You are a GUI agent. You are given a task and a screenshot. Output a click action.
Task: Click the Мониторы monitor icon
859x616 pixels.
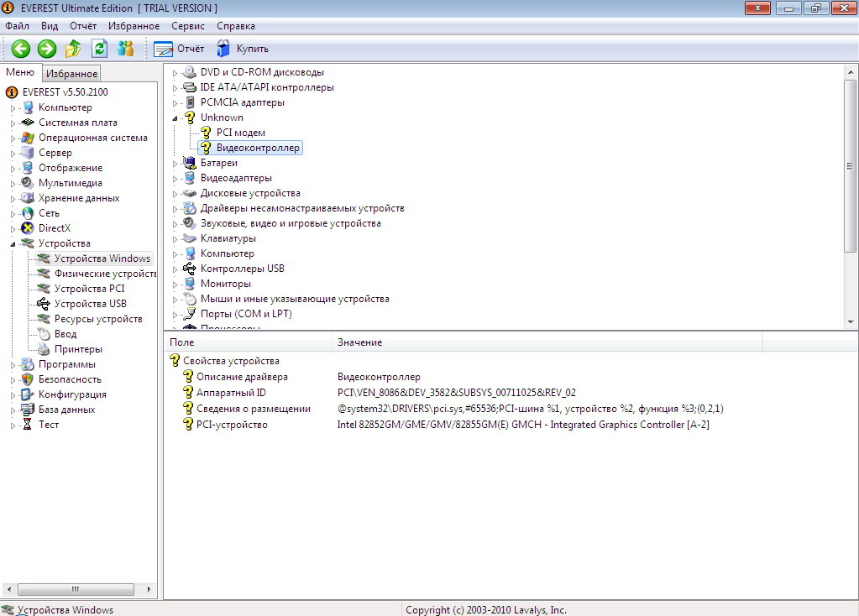pos(190,284)
